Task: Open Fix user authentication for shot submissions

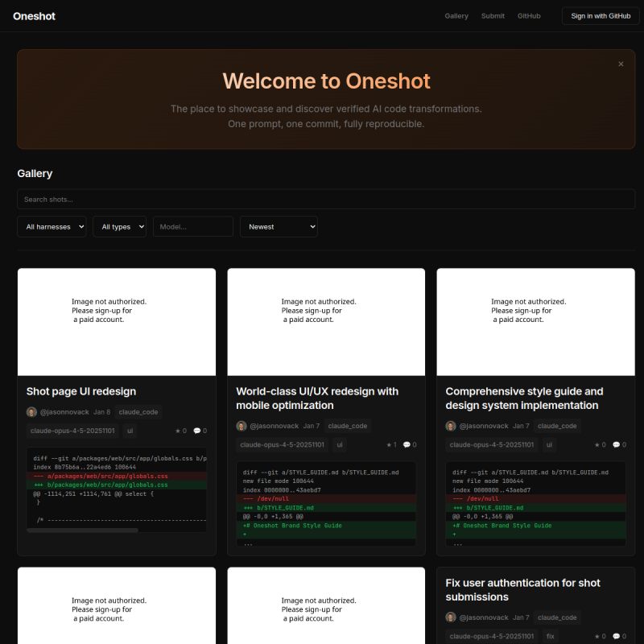Action: click(x=522, y=589)
